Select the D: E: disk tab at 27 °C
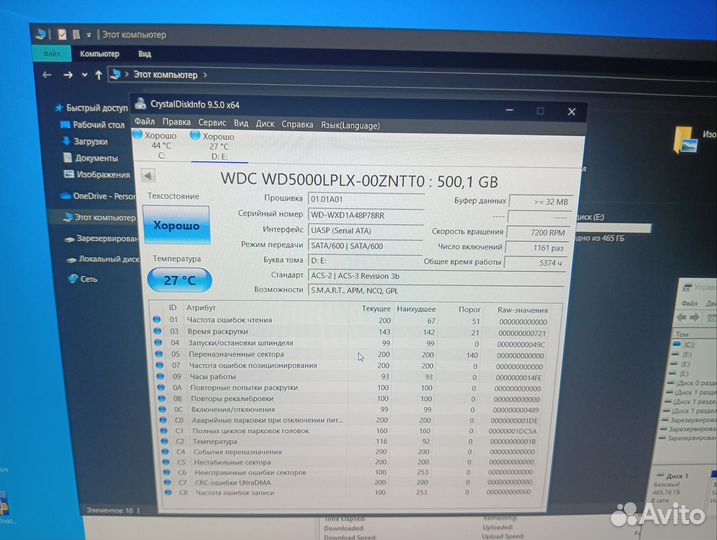Viewport: 717px width, 540px height. click(x=219, y=146)
